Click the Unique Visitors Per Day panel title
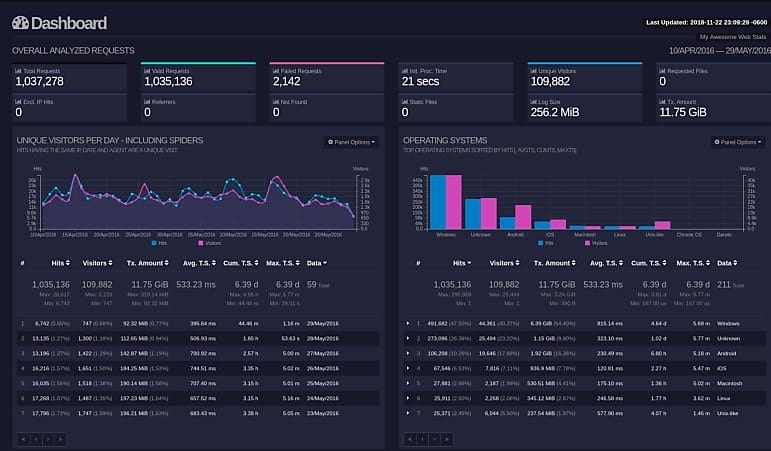Screen dimensions: 771x451 [x=110, y=140]
